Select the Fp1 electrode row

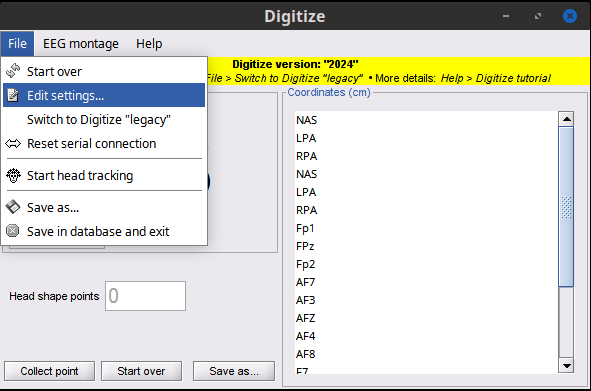point(426,228)
